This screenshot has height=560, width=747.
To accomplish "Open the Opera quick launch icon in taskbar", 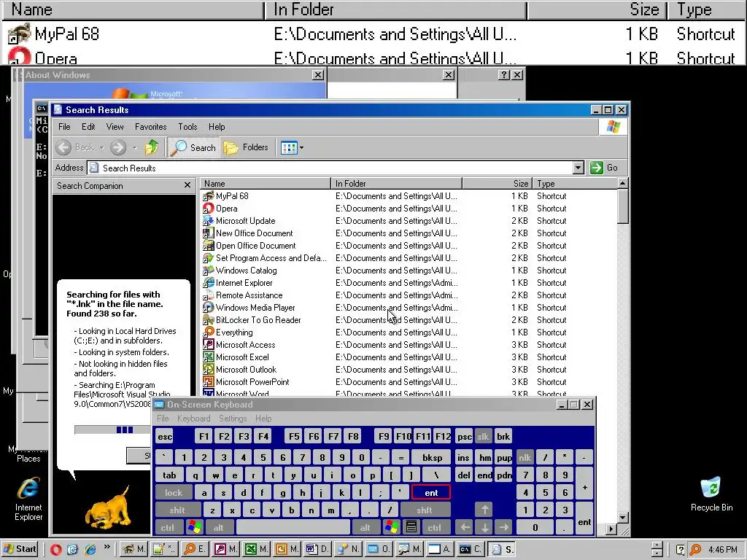I will [x=56, y=549].
